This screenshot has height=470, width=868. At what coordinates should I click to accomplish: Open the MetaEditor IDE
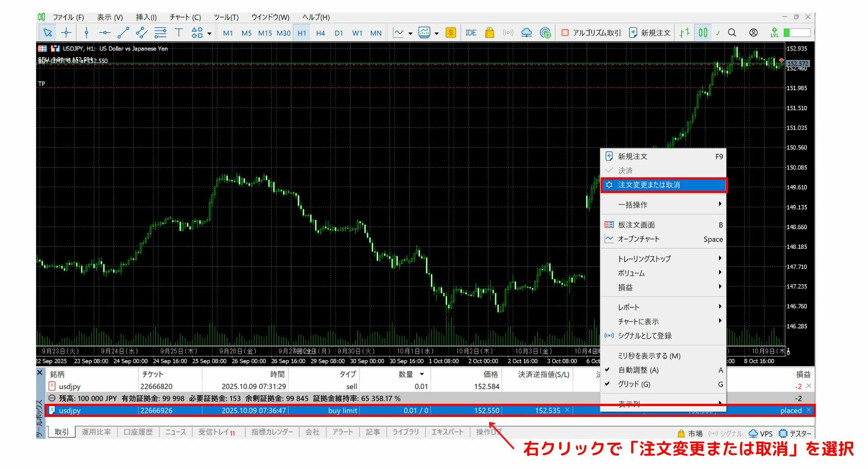[471, 33]
